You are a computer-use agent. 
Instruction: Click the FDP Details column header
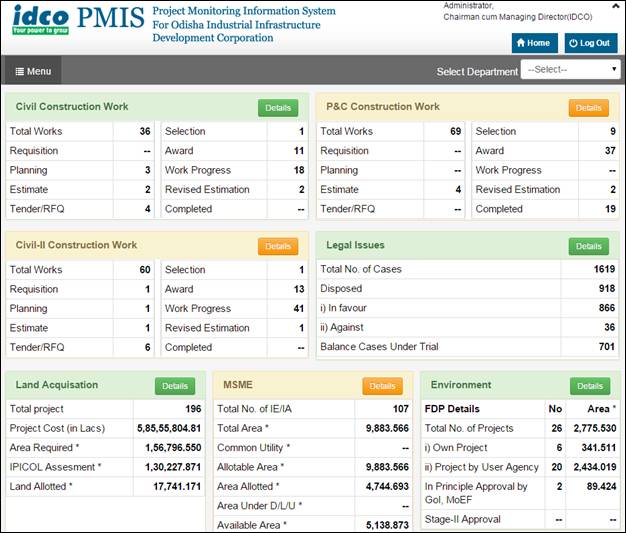(x=452, y=409)
